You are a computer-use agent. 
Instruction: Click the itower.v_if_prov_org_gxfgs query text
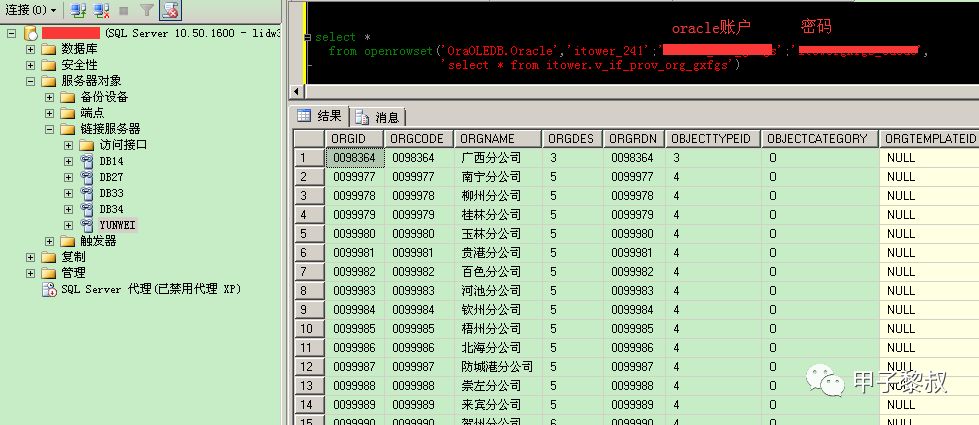(x=637, y=65)
